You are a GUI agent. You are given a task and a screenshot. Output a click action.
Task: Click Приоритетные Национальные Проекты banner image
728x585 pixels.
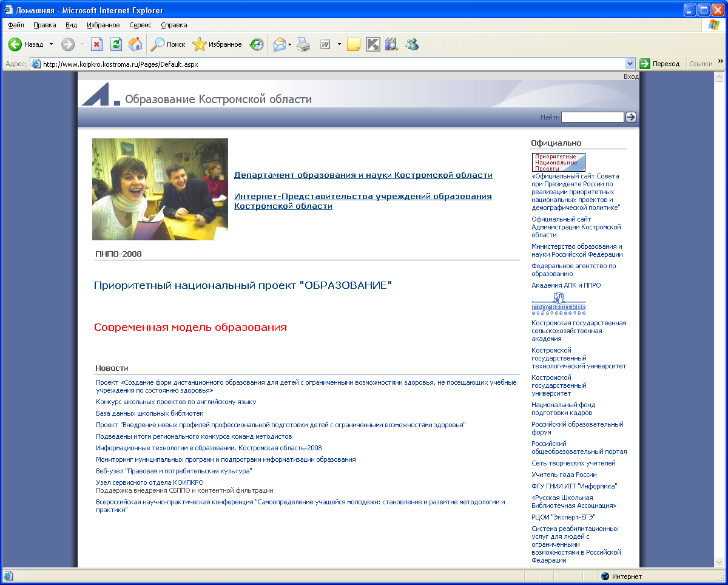tap(559, 162)
